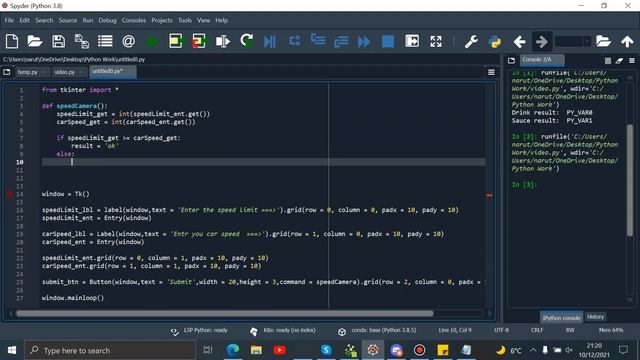
Task: Open the Run menu
Action: coord(88,20)
